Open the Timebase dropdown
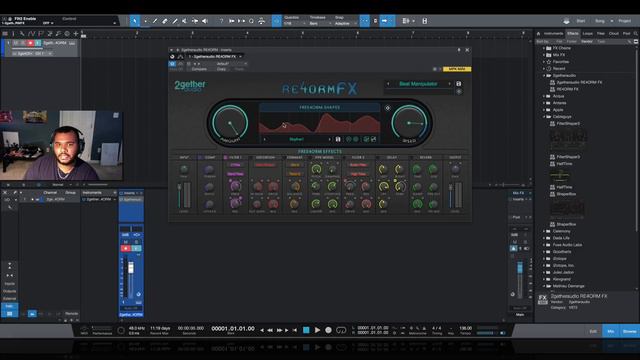Screen dimensions: 640x360 [x=320, y=24]
